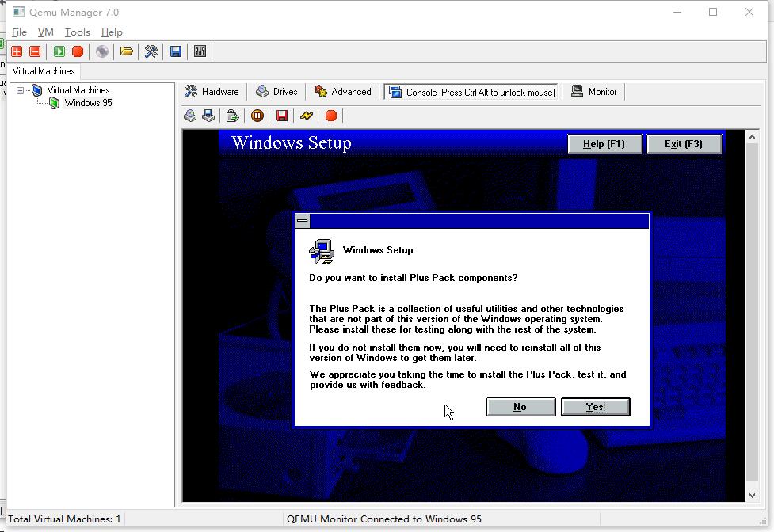Click the console scrollbar up arrow
The height and width of the screenshot is (532, 774).
tap(753, 137)
